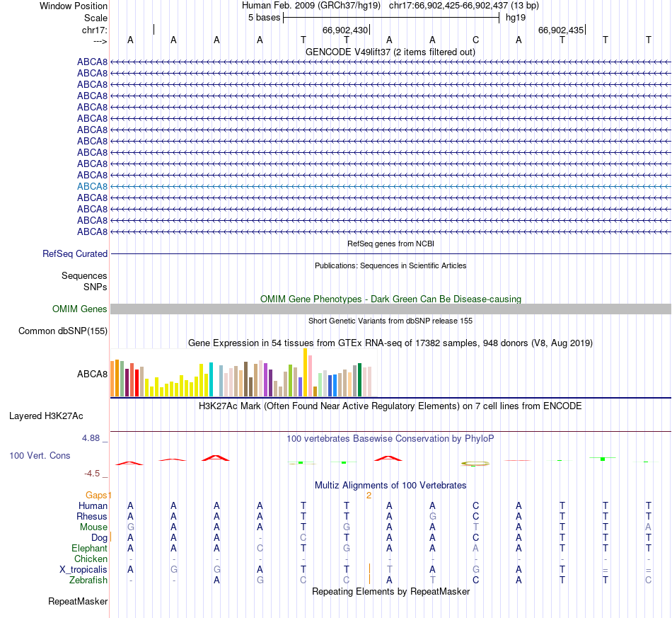Click the Sequences SNPs publications track label

pyautogui.click(x=84, y=281)
